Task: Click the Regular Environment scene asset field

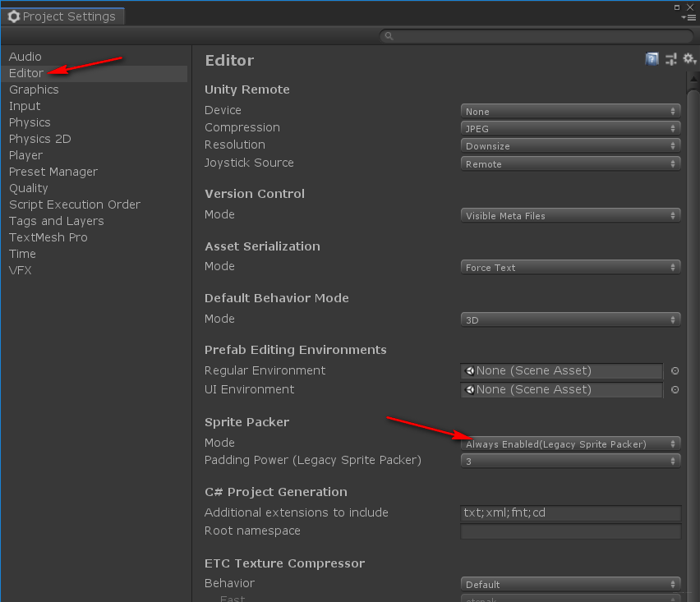Action: click(x=562, y=371)
